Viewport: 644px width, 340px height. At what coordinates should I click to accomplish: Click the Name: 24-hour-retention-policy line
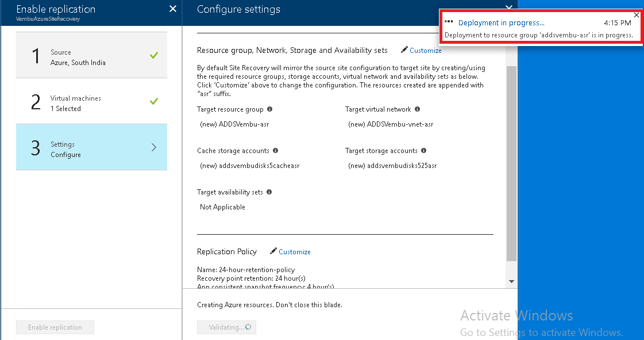(246, 270)
